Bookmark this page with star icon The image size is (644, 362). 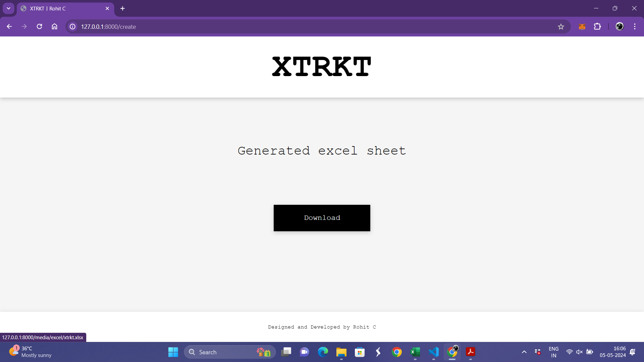[561, 26]
